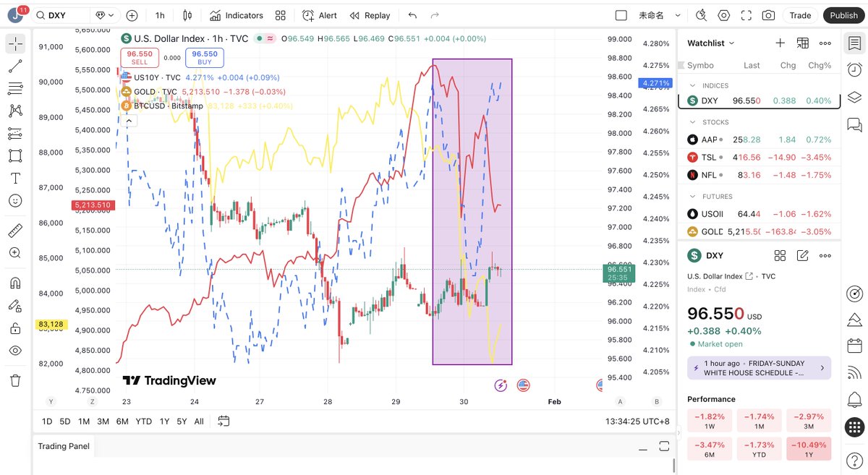Undo the last chart action
Image resolution: width=868 pixels, height=475 pixels.
(x=412, y=15)
